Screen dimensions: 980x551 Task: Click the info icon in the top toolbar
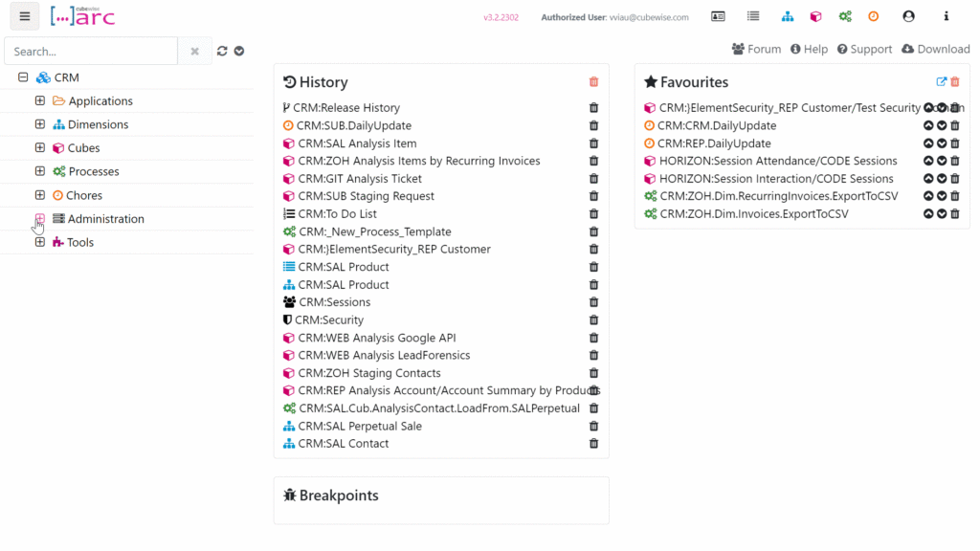point(946,16)
